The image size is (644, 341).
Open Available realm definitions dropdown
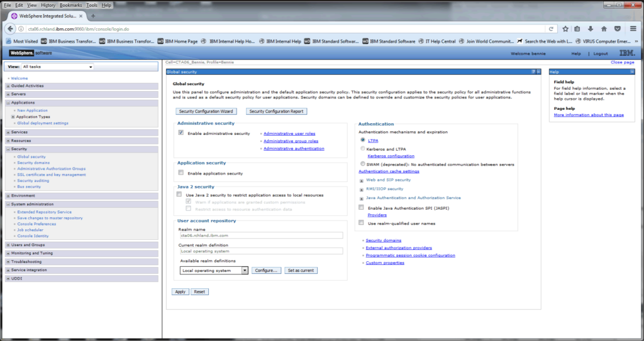coord(214,271)
